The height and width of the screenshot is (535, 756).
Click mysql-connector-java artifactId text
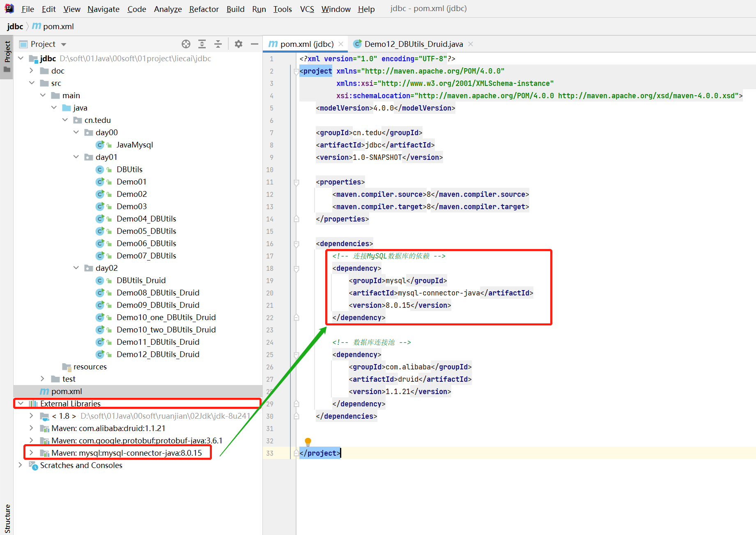point(439,293)
